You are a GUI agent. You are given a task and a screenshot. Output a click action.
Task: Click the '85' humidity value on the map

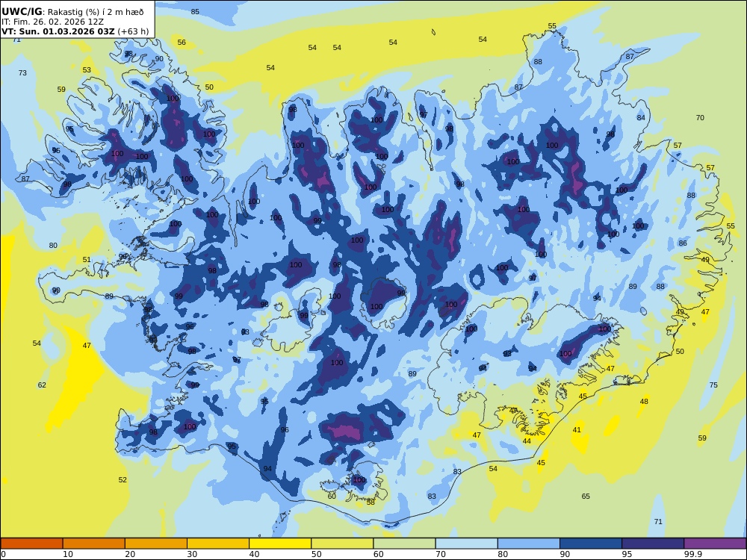click(x=195, y=11)
